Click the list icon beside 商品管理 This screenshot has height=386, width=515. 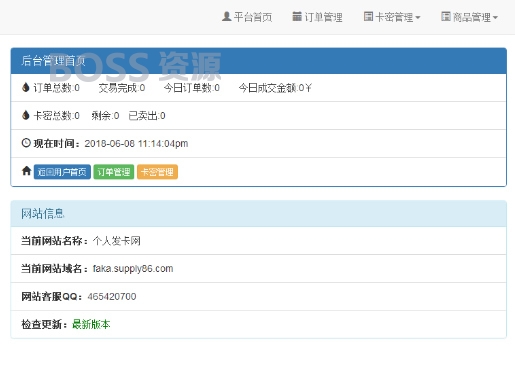(x=446, y=16)
